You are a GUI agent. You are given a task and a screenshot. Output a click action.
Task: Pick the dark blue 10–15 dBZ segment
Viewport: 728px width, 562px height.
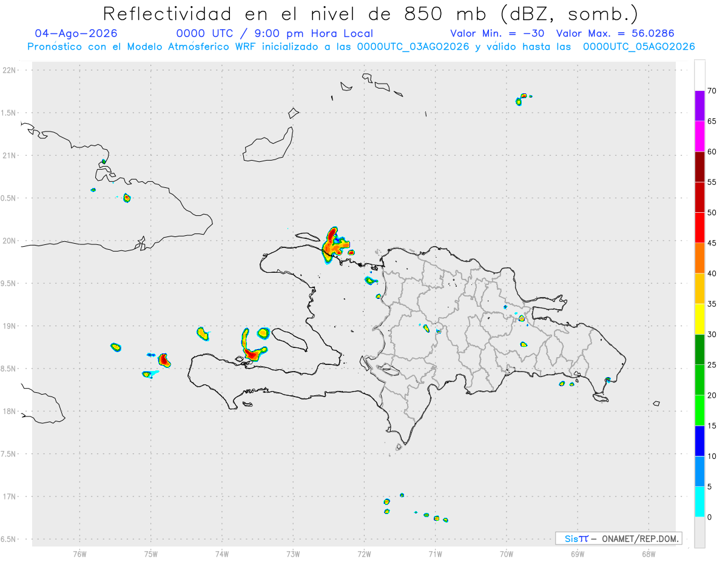[x=699, y=441]
